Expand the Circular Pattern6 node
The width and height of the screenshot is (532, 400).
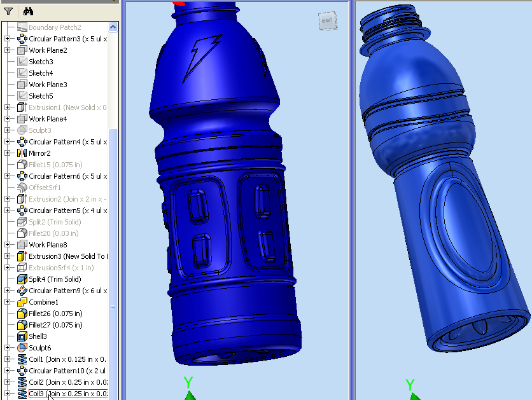coord(7,176)
